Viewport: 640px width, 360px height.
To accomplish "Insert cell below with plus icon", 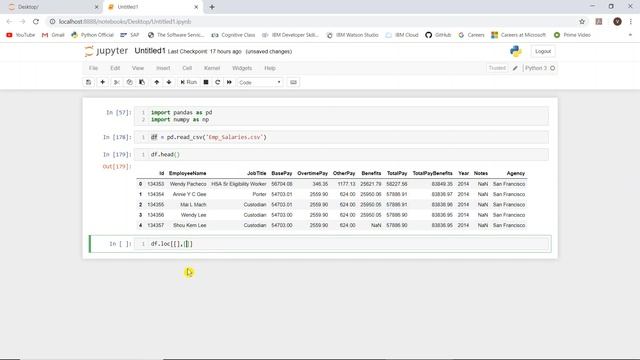I will 102,82.
